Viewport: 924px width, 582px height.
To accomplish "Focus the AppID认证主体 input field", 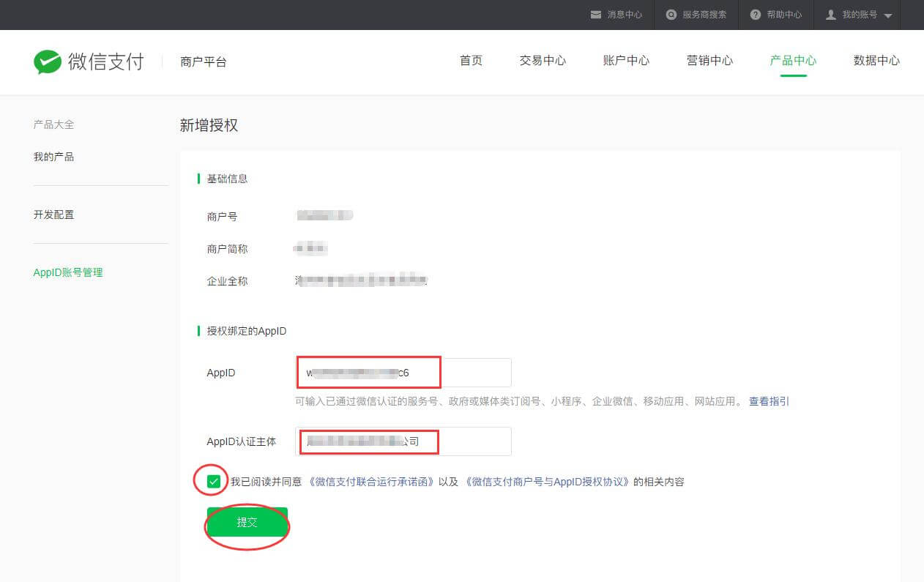I will point(403,441).
